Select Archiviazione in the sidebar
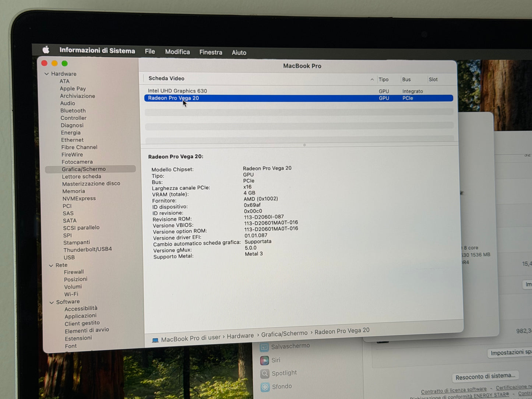532x399 pixels. click(x=78, y=96)
